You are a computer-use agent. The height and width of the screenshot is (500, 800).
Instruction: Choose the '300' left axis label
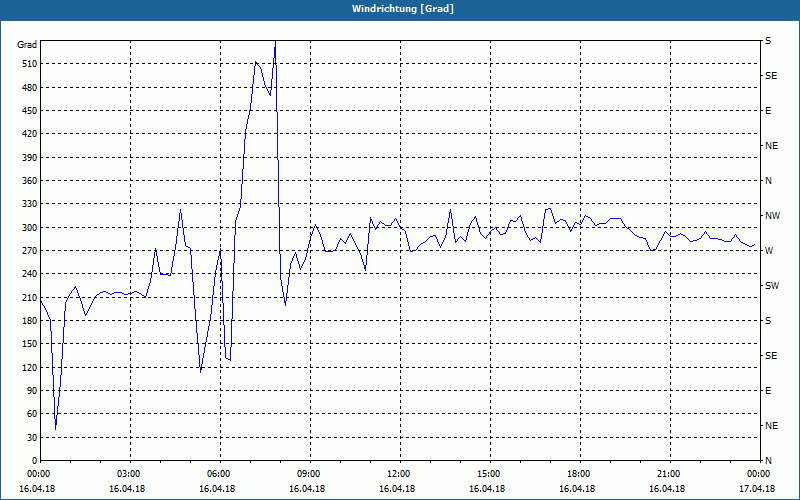click(x=30, y=228)
